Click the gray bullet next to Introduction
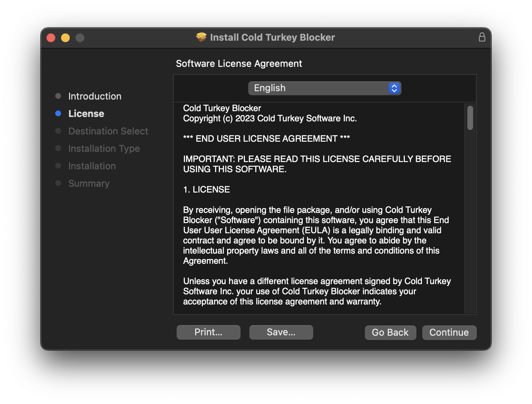The height and width of the screenshot is (404, 532). click(x=58, y=96)
